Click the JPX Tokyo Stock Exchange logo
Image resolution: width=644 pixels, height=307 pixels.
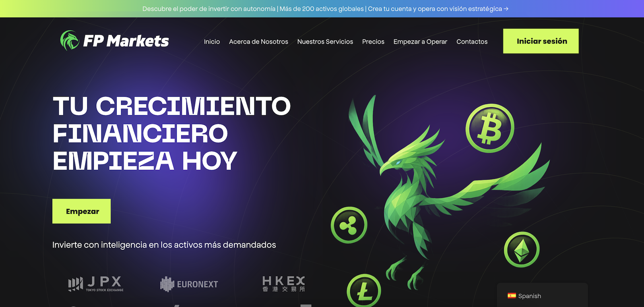96,284
